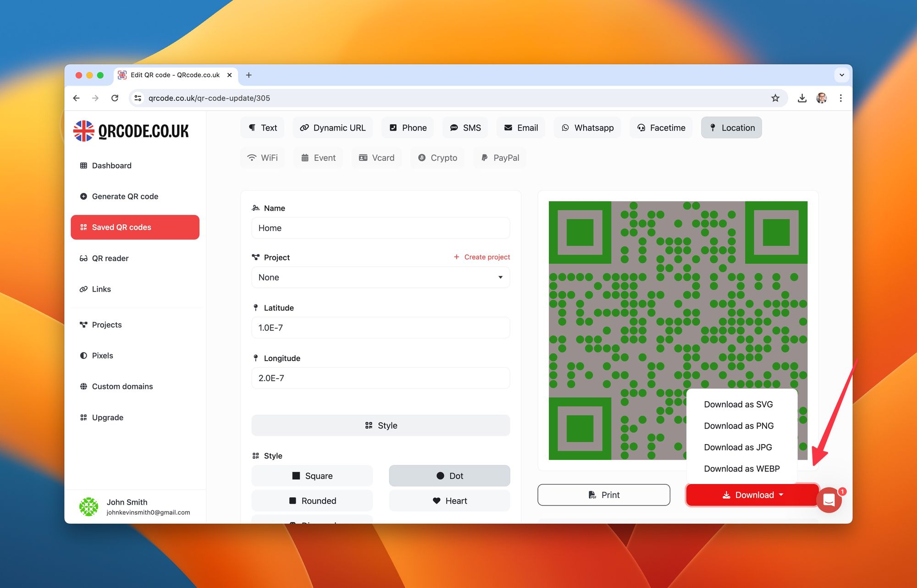The width and height of the screenshot is (917, 588).
Task: Open a new browser tab
Action: pos(249,75)
